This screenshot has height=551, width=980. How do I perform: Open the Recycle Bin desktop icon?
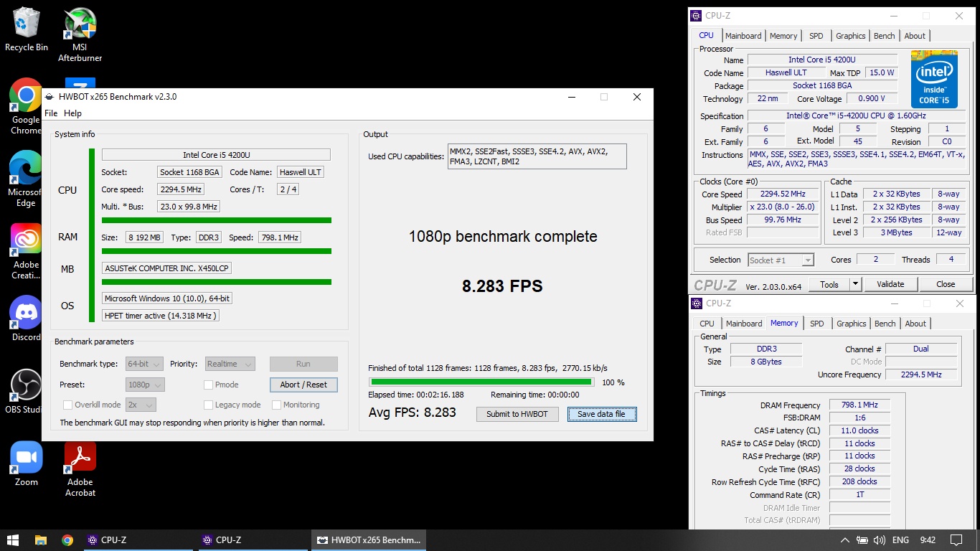(x=27, y=29)
